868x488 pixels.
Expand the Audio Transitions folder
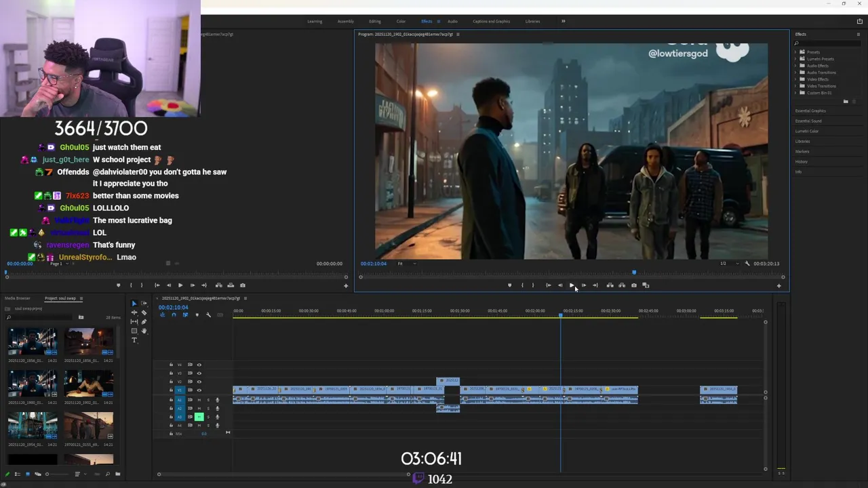coord(795,73)
